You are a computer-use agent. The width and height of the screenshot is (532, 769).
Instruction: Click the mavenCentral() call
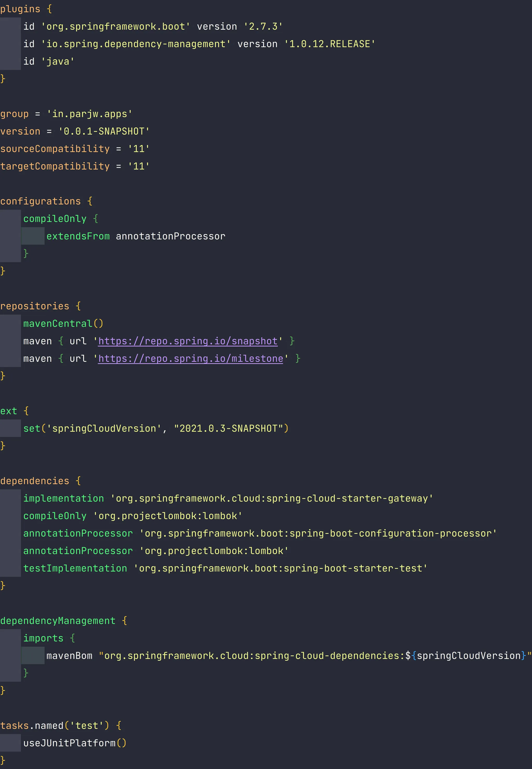pos(63,324)
